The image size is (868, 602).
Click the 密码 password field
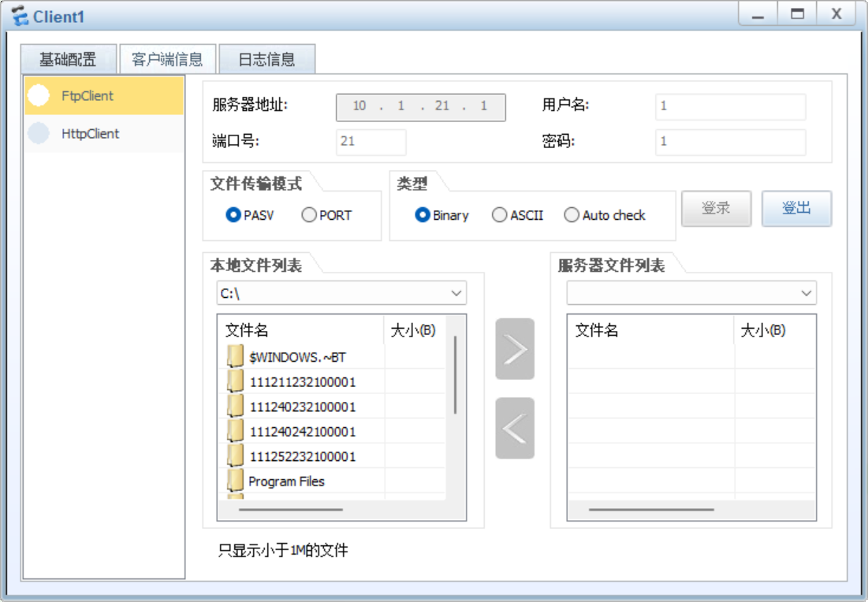coord(731,142)
